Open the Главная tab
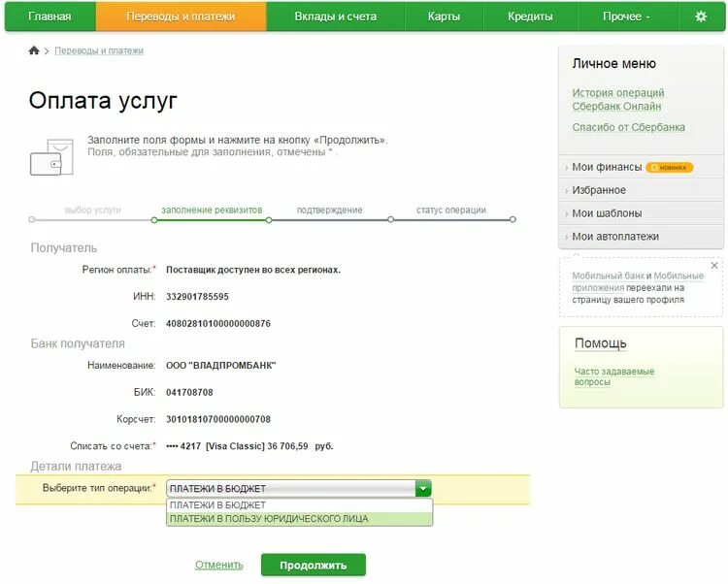Image resolution: width=728 pixels, height=584 pixels. 50,16
